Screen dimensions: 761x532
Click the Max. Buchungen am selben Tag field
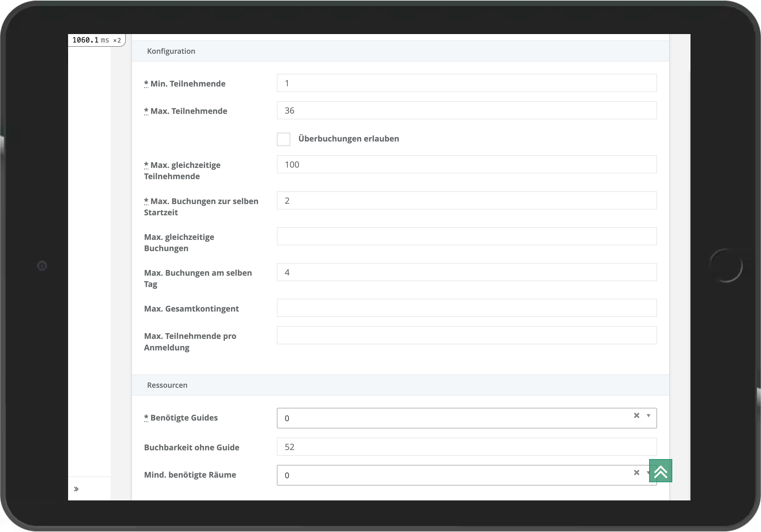(x=467, y=272)
